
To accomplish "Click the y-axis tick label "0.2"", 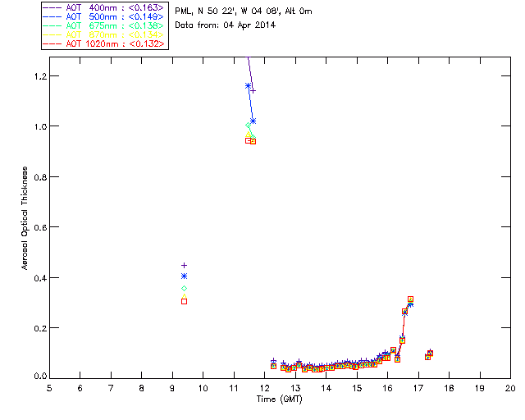I will [x=40, y=328].
